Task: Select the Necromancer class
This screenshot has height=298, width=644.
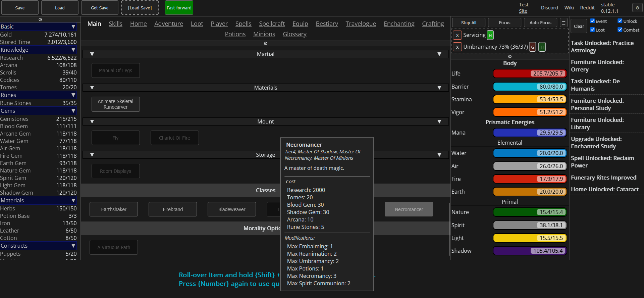Action: coord(409,209)
